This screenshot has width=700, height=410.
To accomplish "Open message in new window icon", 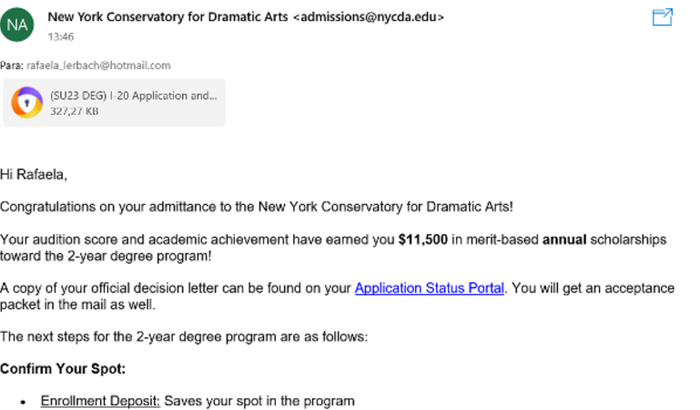I will coord(661,17).
